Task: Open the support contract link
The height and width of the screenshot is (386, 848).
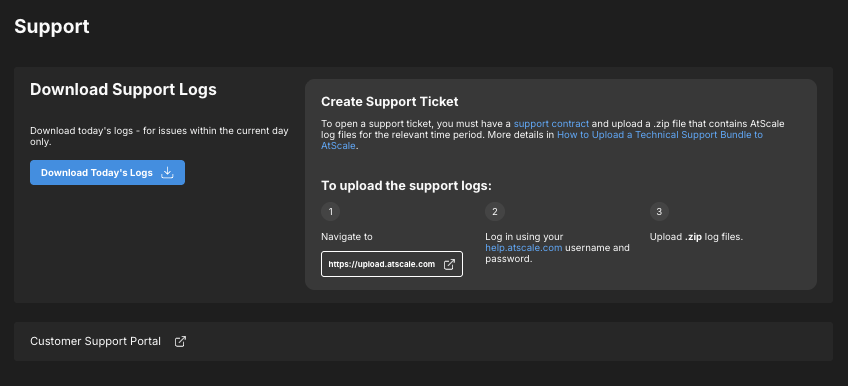Action: [x=551, y=123]
